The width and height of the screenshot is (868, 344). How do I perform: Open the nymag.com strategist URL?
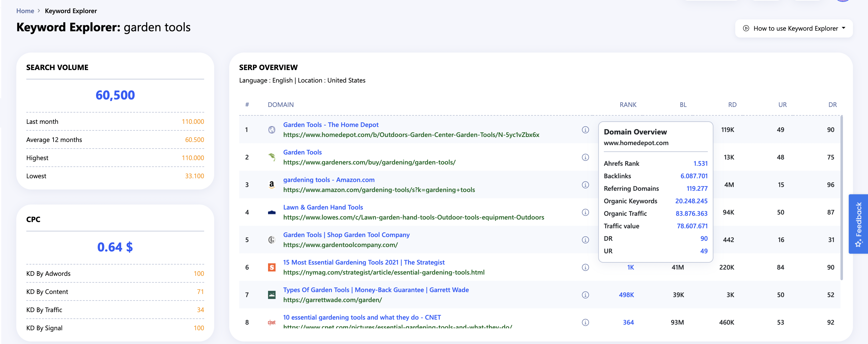pyautogui.click(x=384, y=272)
